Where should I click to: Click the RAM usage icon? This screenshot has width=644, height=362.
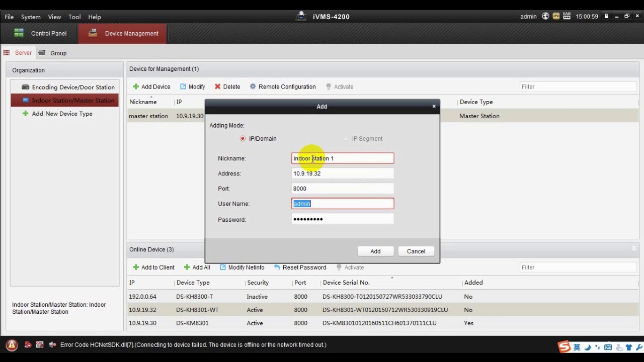tap(567, 16)
